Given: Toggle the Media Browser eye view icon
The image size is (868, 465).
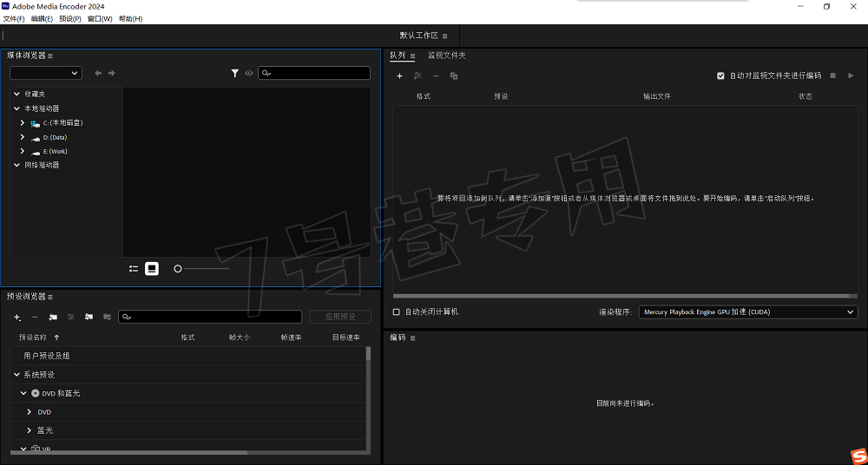Looking at the screenshot, I should (x=249, y=73).
